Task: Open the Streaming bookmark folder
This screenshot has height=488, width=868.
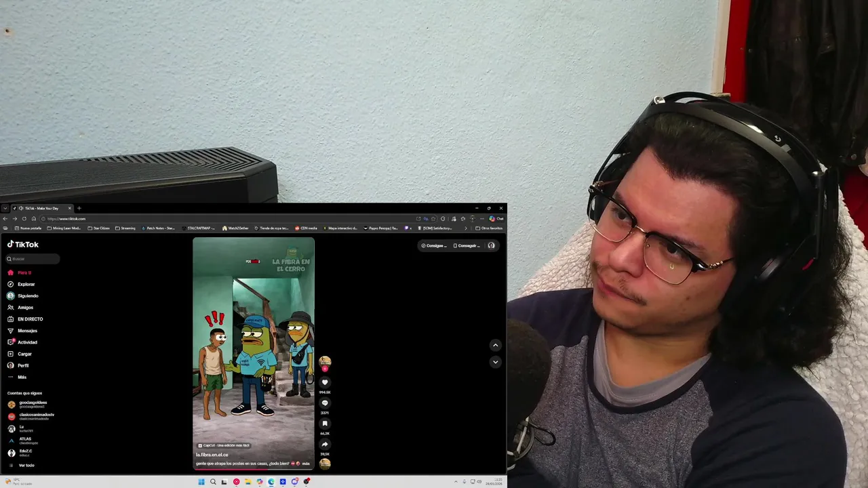Action: point(125,228)
